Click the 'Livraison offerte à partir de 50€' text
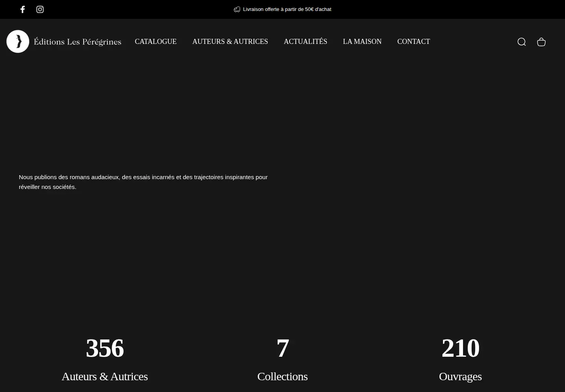The image size is (565, 392). click(x=287, y=9)
